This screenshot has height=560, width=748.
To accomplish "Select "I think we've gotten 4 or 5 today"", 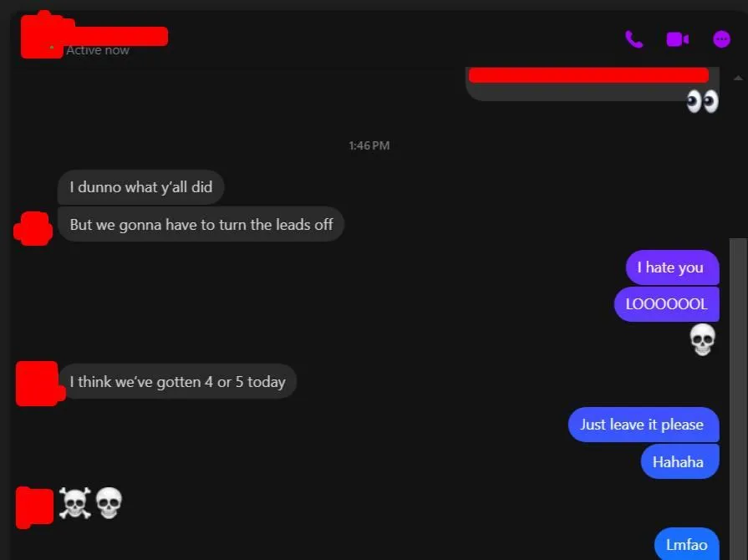I will (x=177, y=382).
